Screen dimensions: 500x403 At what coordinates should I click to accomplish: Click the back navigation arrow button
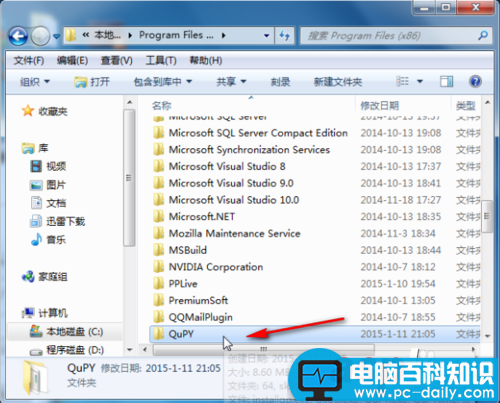pos(18,36)
